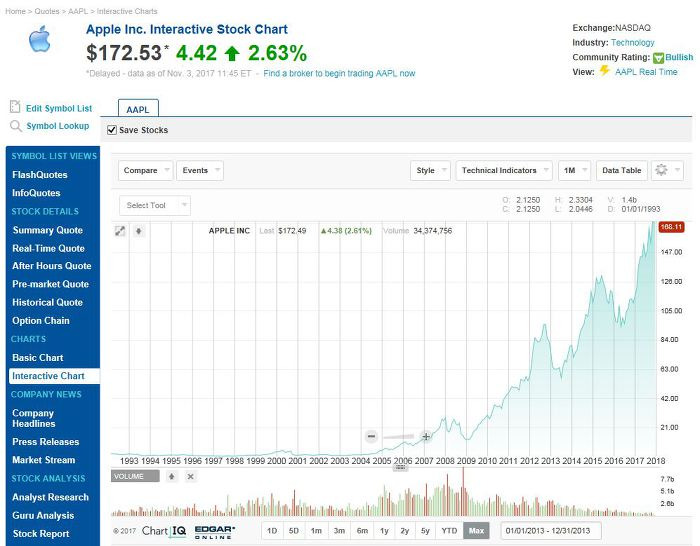Screen dimensions: 700x546
Task: Click the ChartIQ logo
Action: [x=163, y=531]
